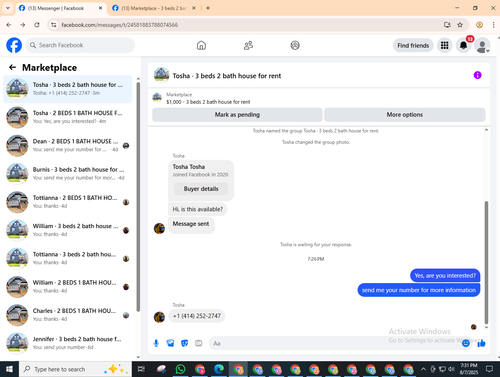
Task: Click the install app icon in address bar
Action: click(x=447, y=25)
